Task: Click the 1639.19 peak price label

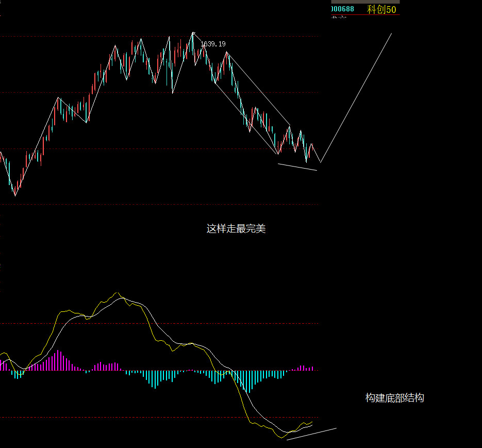Action: (x=213, y=44)
